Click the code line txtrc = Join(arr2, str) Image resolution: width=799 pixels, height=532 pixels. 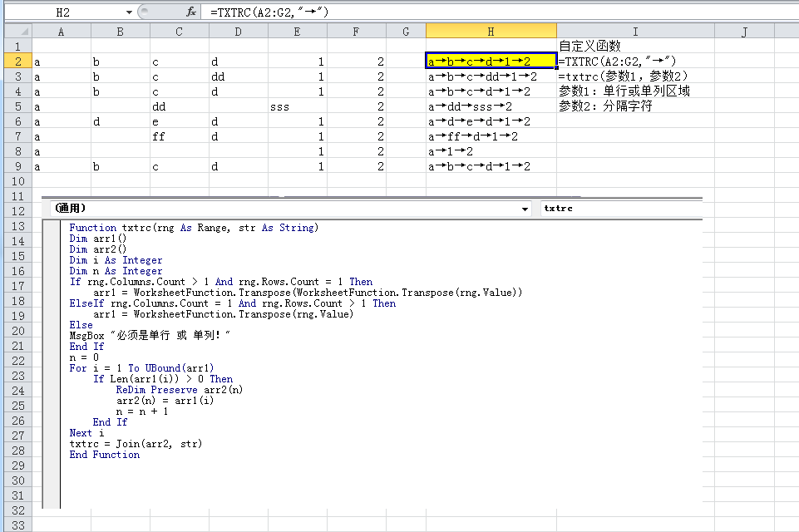point(136,444)
